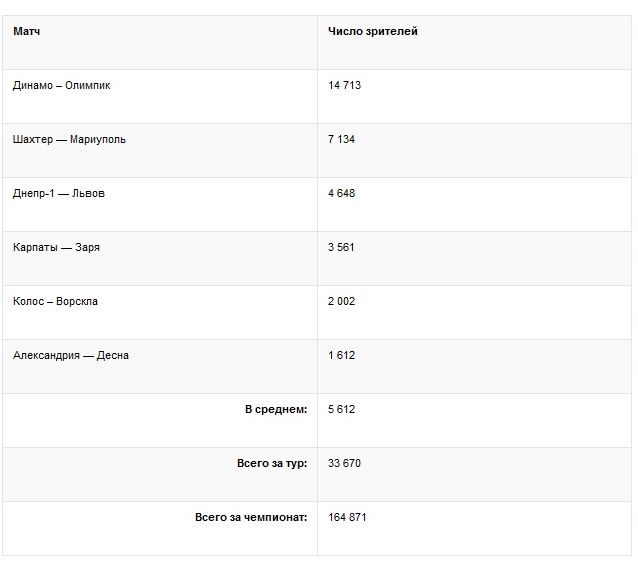Click the "Матч" column header
This screenshot has width=638, height=568.
[27, 32]
